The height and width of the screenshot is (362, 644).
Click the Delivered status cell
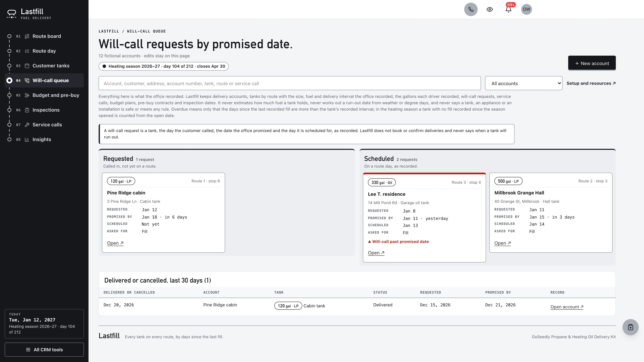coord(383,305)
